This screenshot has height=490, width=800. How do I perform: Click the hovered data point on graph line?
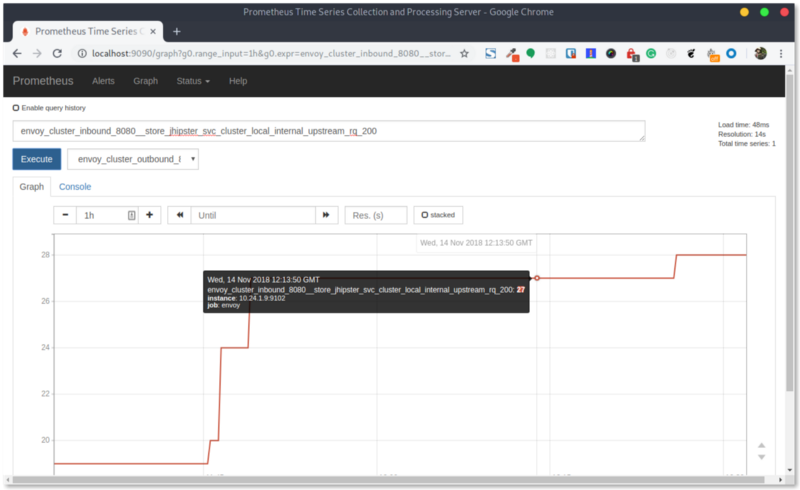537,278
